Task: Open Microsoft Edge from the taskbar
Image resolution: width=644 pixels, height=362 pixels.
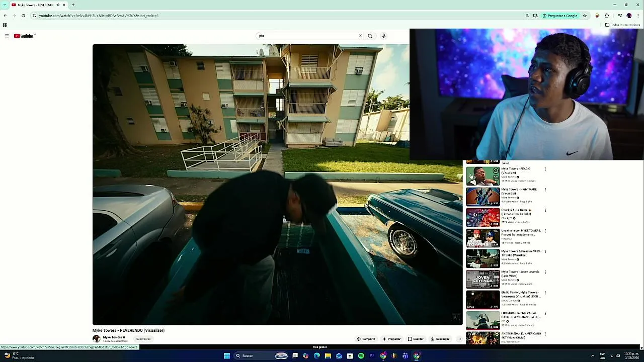Action: (x=316, y=356)
